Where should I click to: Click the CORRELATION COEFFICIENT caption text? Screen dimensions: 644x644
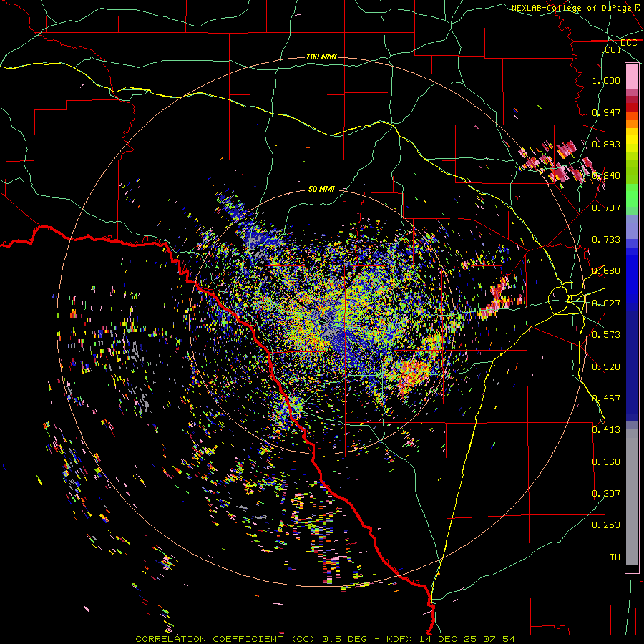click(209, 639)
